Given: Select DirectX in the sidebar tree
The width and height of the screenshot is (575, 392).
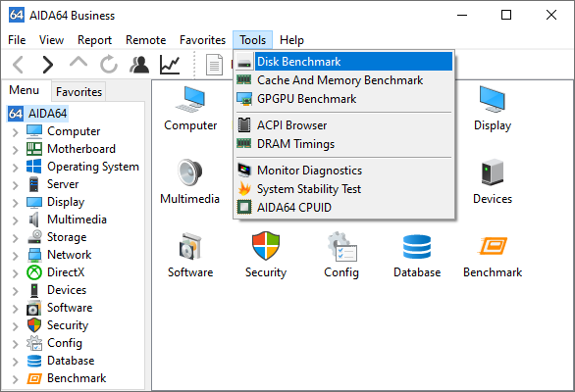Looking at the screenshot, I should pos(56,272).
